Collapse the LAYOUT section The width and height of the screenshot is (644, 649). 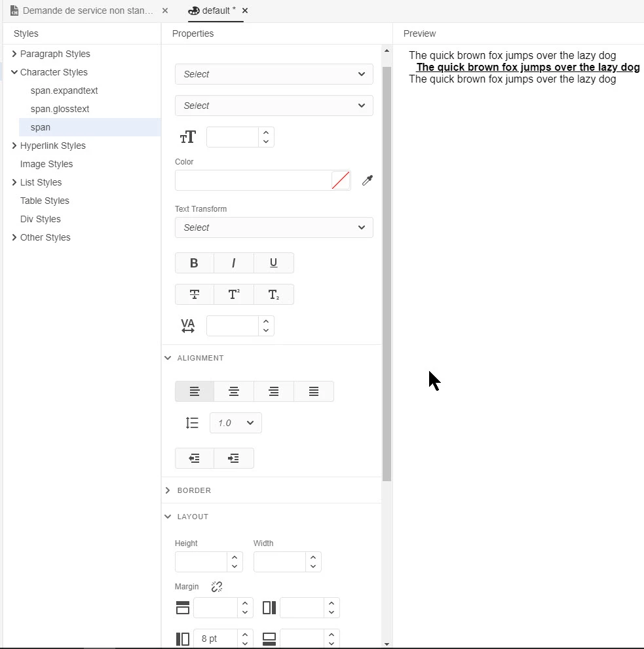(x=168, y=517)
